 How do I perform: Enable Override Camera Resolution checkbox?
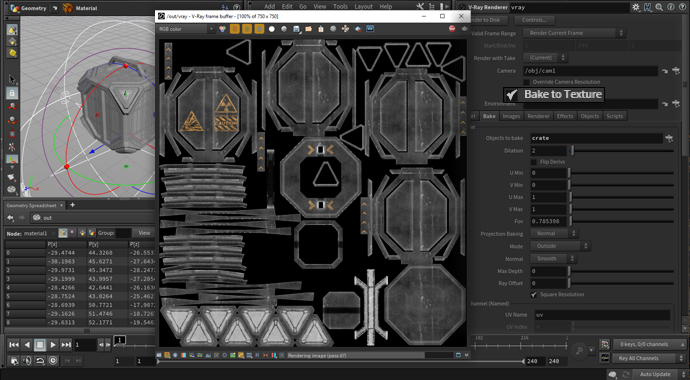pos(526,82)
